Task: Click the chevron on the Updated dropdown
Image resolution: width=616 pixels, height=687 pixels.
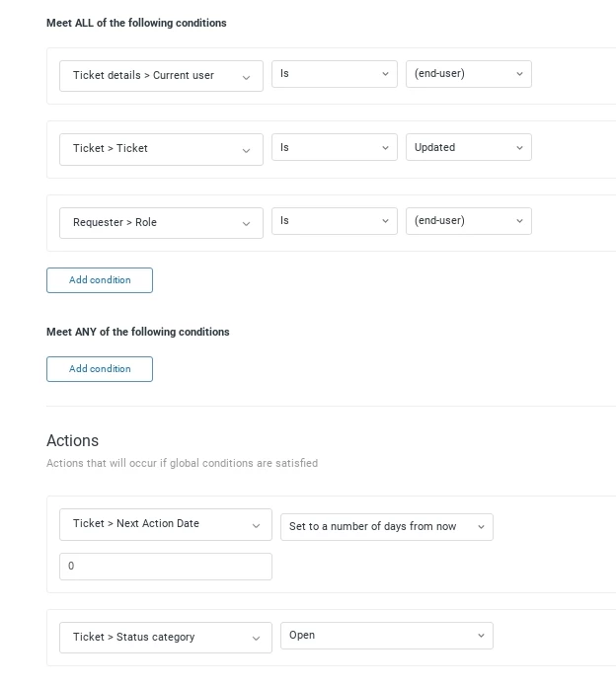Action: [x=519, y=148]
